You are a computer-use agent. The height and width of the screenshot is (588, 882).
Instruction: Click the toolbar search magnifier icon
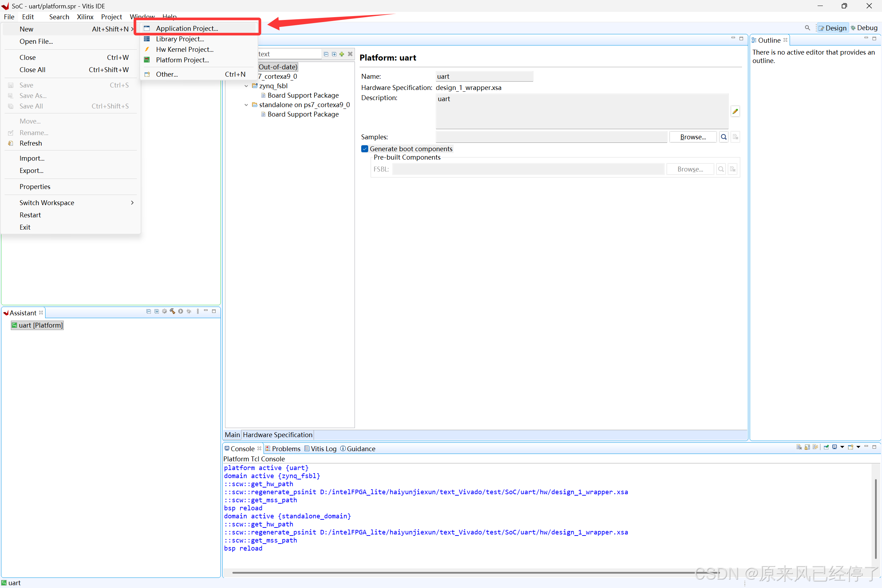click(x=807, y=28)
